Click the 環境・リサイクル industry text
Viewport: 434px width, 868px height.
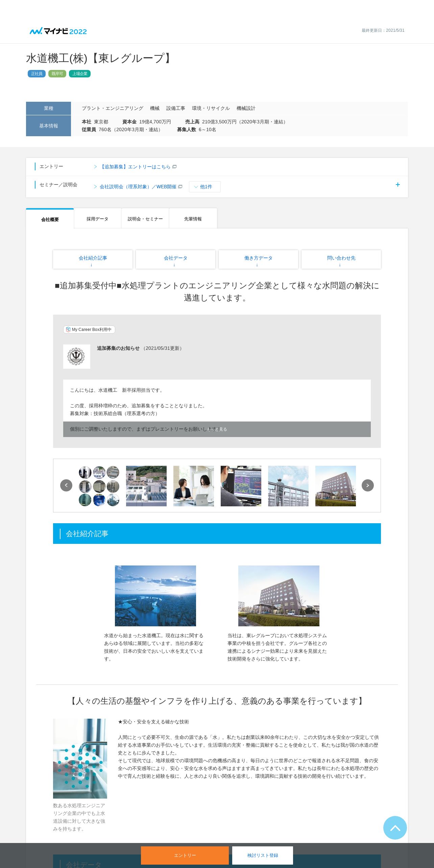(x=211, y=108)
